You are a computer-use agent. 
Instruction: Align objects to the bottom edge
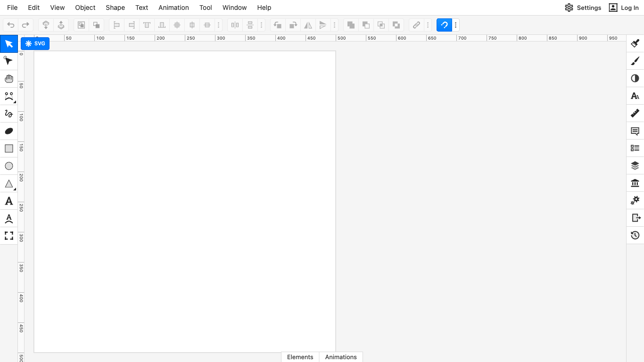(x=162, y=25)
